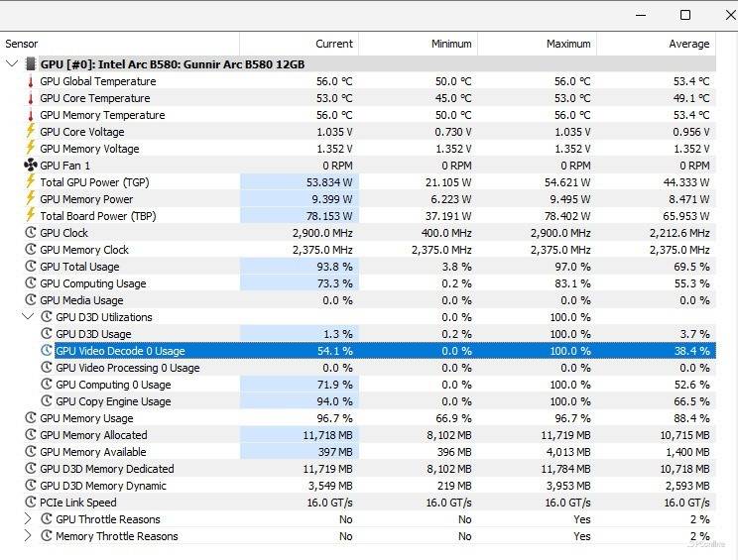Click the Average column header

click(688, 44)
